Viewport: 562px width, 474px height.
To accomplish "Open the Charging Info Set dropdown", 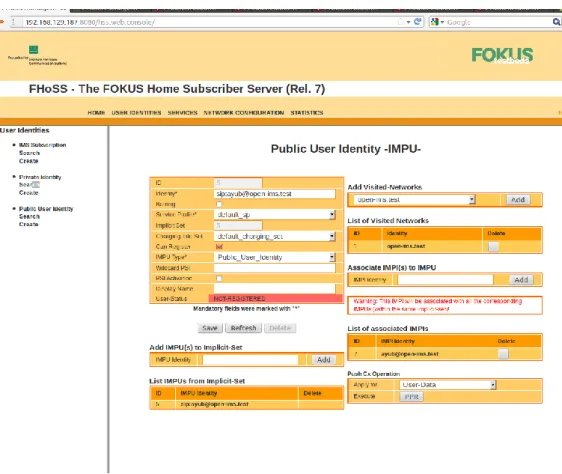I will coord(275,237).
